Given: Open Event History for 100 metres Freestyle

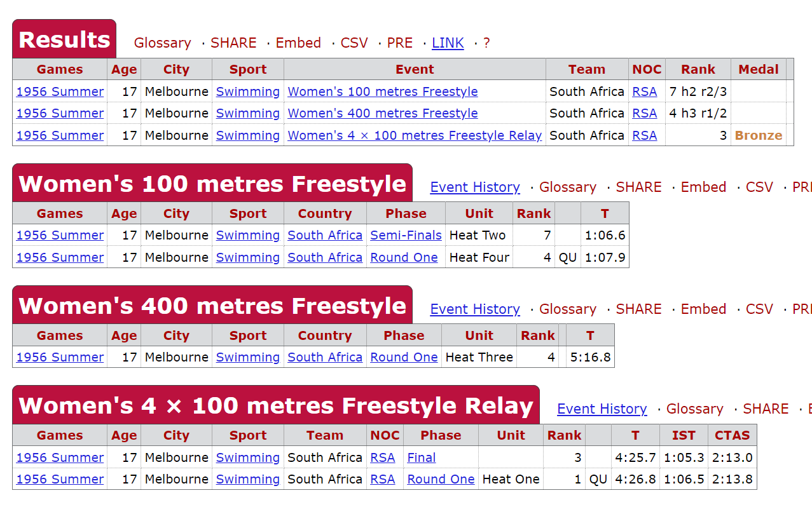Looking at the screenshot, I should point(475,187).
